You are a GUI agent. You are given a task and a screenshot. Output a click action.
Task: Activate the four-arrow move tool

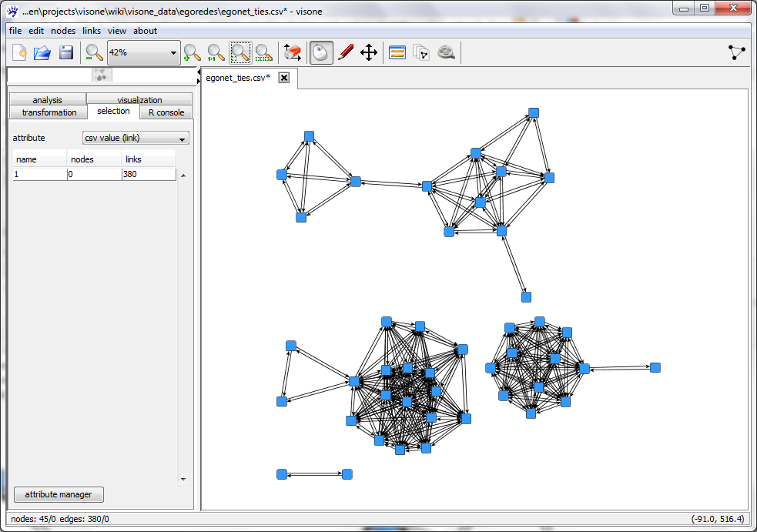[x=369, y=52]
